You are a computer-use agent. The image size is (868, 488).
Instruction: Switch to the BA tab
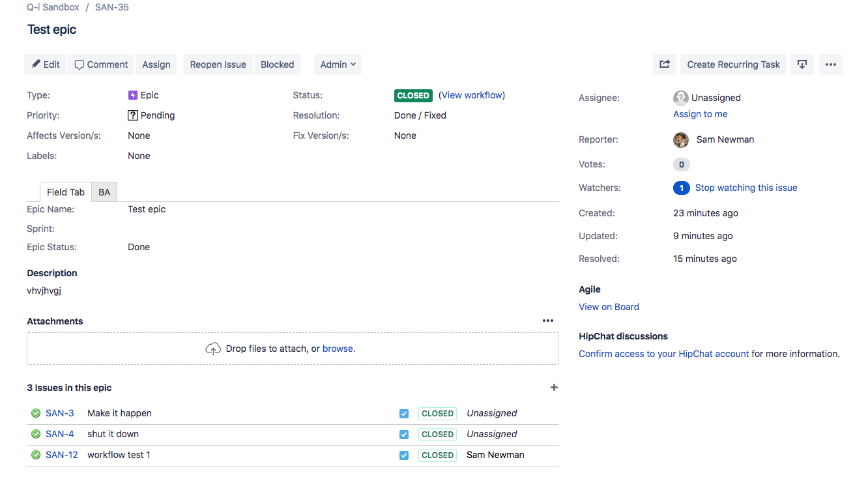pos(104,192)
